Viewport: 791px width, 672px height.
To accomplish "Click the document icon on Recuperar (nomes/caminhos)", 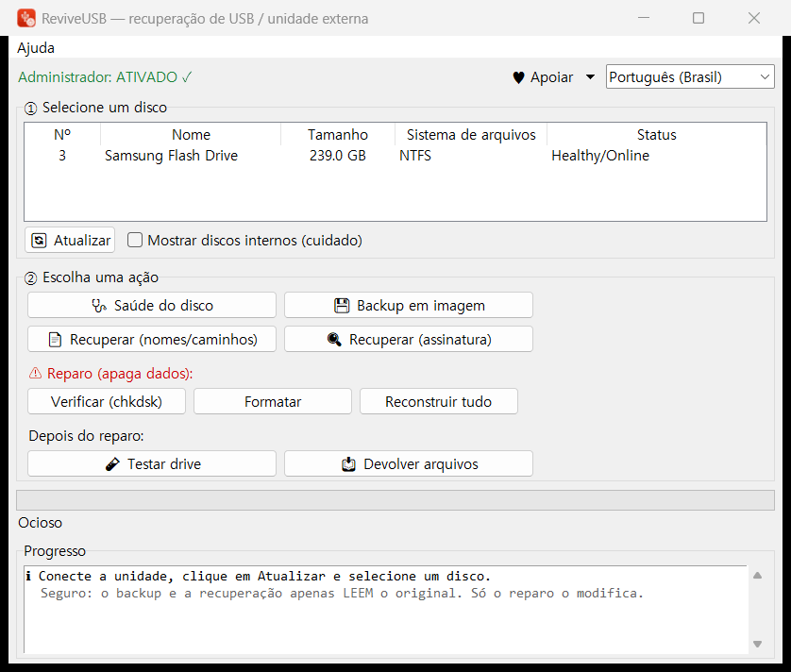I will tap(55, 340).
